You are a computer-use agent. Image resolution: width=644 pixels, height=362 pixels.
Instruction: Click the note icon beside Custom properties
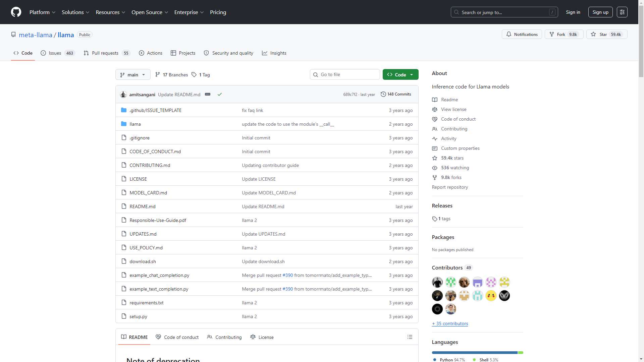pyautogui.click(x=435, y=148)
